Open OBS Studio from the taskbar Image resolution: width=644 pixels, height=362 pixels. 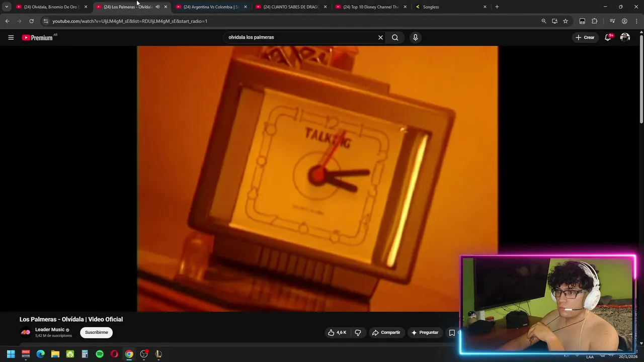144,354
